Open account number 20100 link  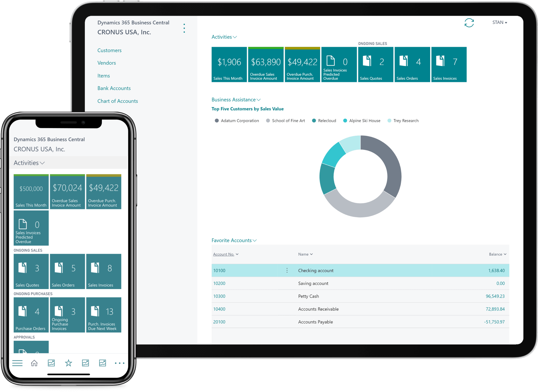(x=219, y=322)
